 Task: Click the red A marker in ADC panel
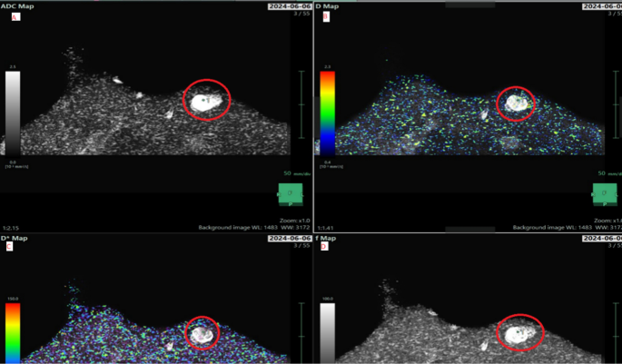pos(15,16)
